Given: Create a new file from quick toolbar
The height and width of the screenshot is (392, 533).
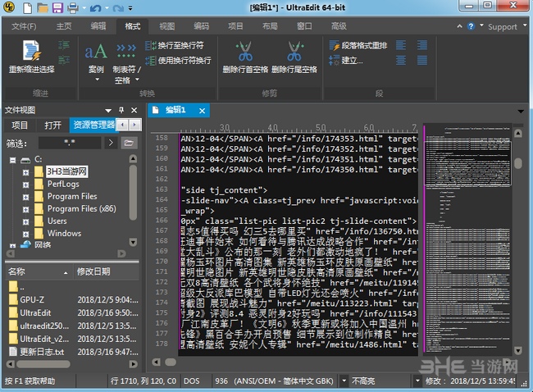Looking at the screenshot, I should pyautogui.click(x=27, y=7).
